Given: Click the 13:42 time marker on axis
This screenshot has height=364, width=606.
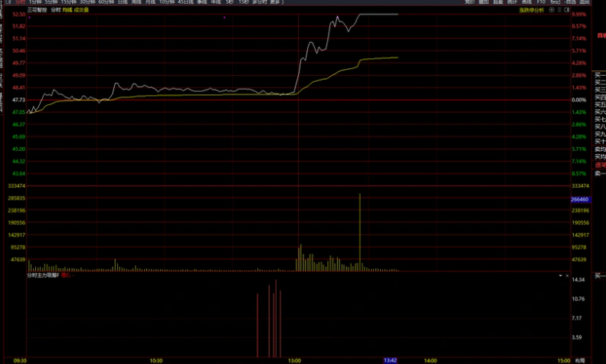Looking at the screenshot, I should point(390,359).
